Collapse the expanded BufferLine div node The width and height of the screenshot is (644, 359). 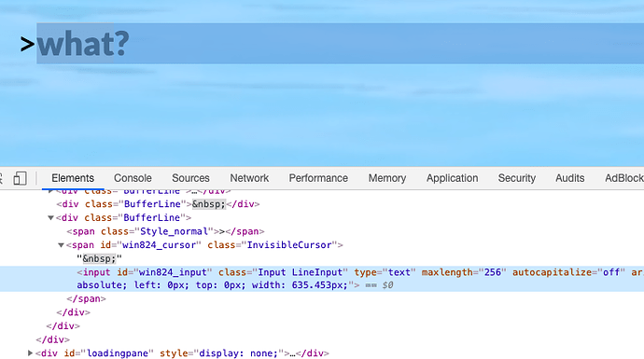click(51, 218)
